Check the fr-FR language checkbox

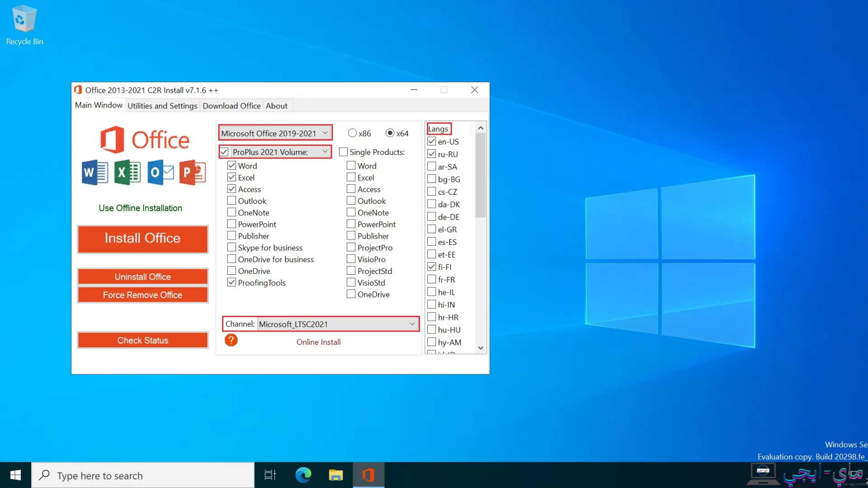tap(432, 280)
